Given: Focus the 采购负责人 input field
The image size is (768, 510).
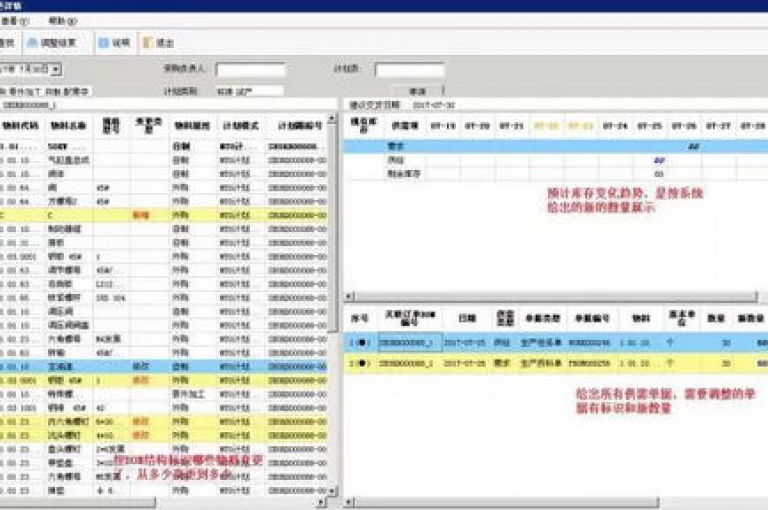Looking at the screenshot, I should point(251,69).
